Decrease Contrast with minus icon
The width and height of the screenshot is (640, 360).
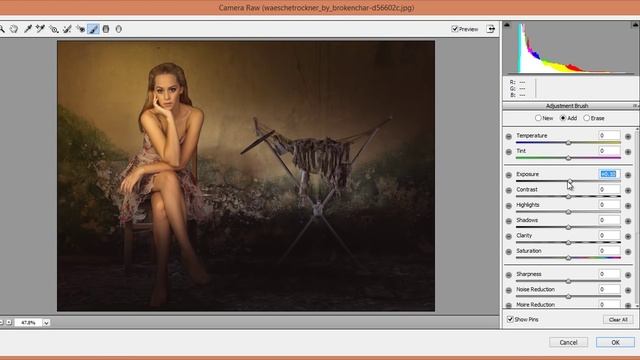509,191
